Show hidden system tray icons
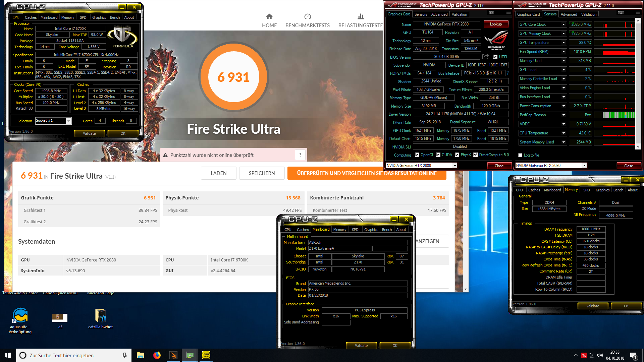 click(x=576, y=355)
